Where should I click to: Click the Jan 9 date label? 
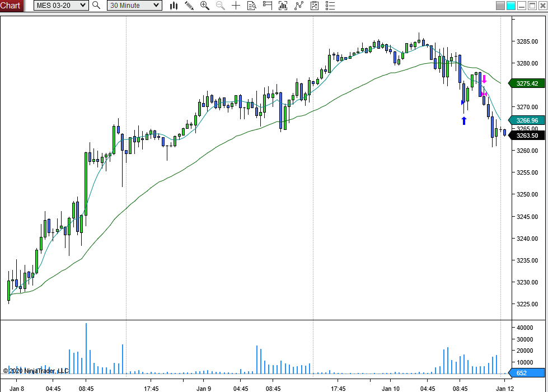coord(204,389)
